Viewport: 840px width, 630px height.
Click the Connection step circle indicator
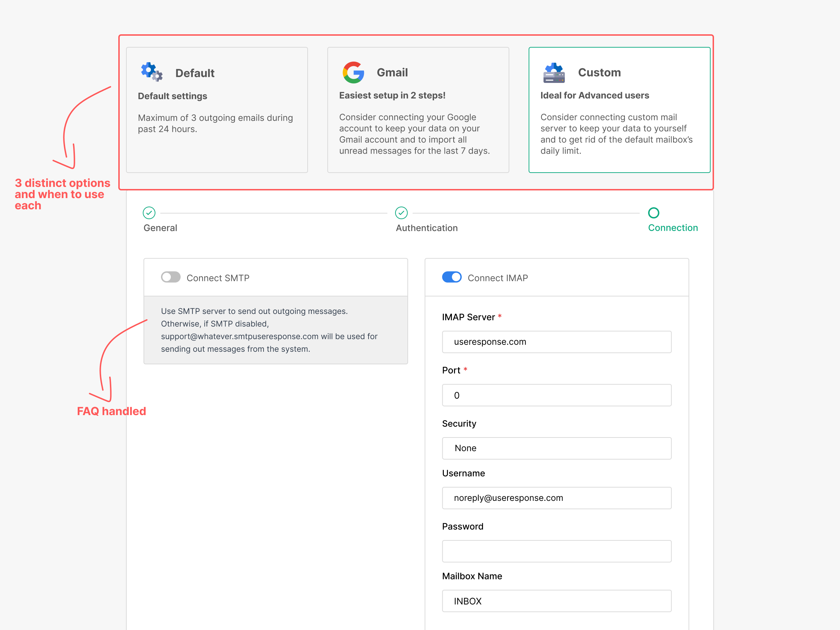653,213
